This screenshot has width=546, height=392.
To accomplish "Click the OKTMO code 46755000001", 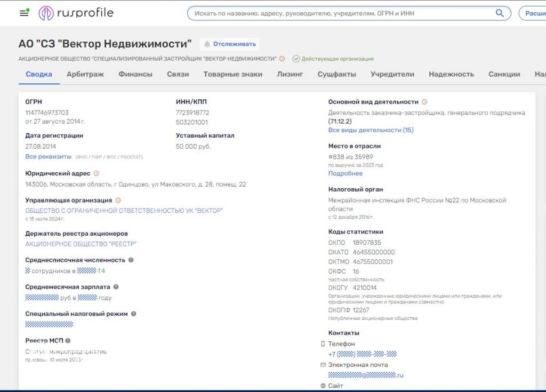I will [373, 262].
